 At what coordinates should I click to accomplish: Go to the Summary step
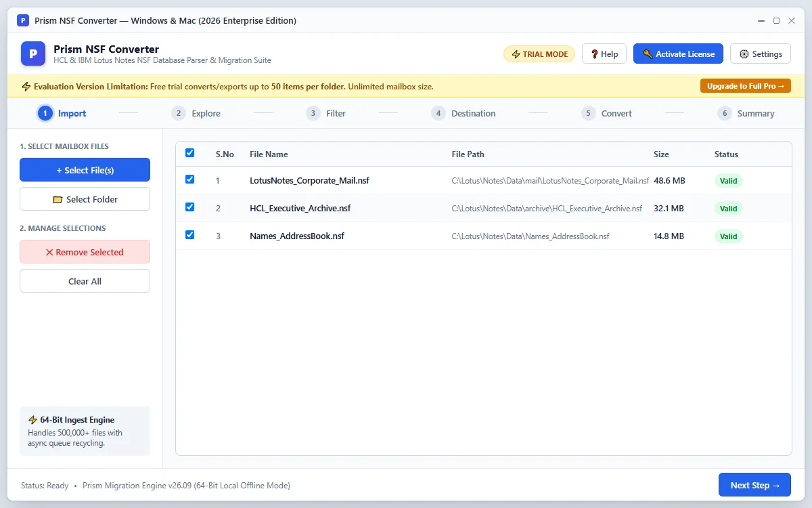(756, 114)
